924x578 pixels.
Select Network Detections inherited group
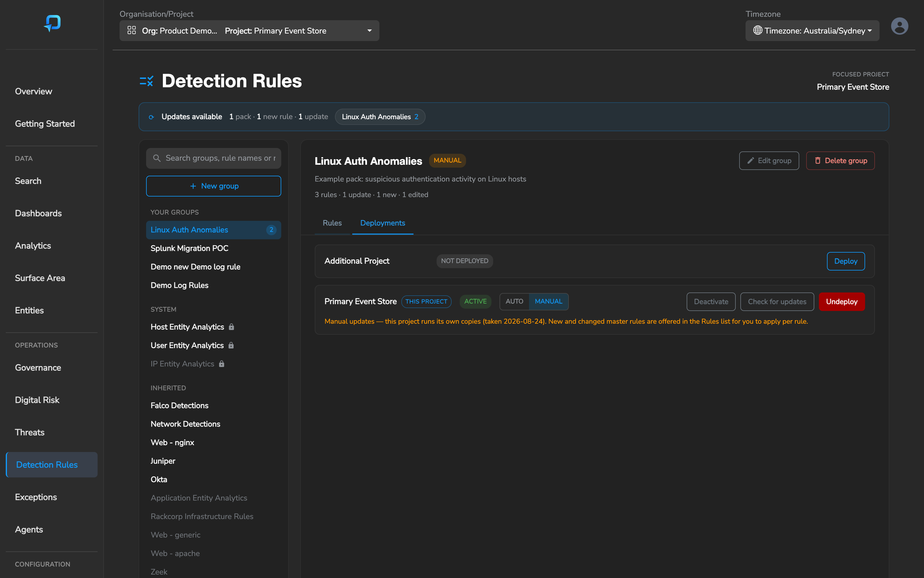[x=213, y=424]
